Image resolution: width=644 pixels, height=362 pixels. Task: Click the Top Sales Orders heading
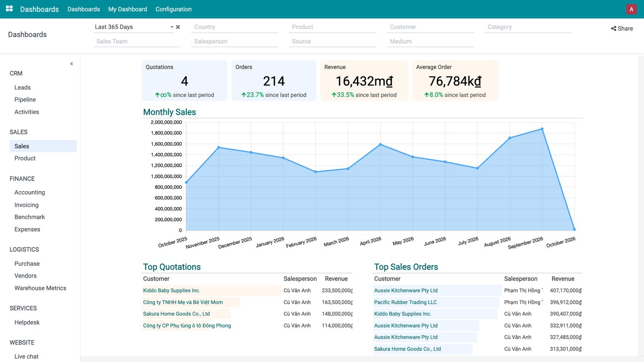[406, 267]
